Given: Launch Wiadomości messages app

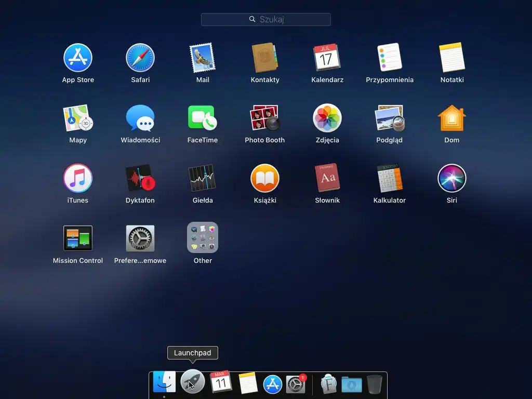Looking at the screenshot, I should [x=140, y=118].
